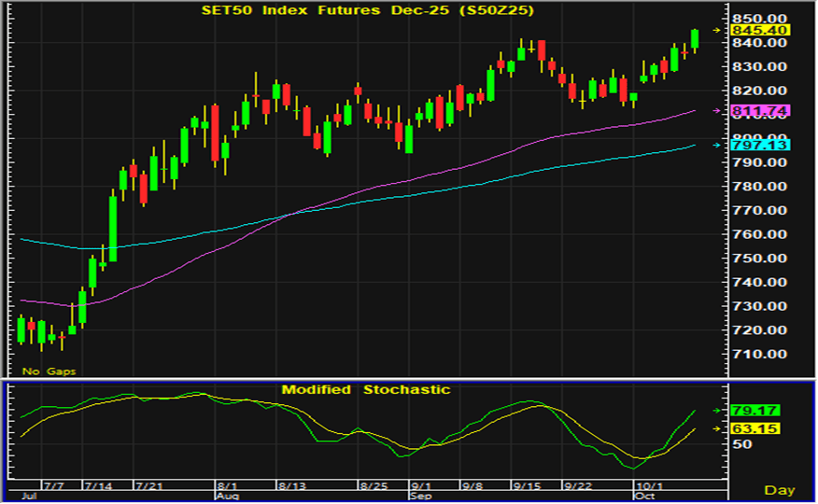Click the cyan arrow beside 797.13 value
The height and width of the screenshot is (504, 818).
coord(718,145)
